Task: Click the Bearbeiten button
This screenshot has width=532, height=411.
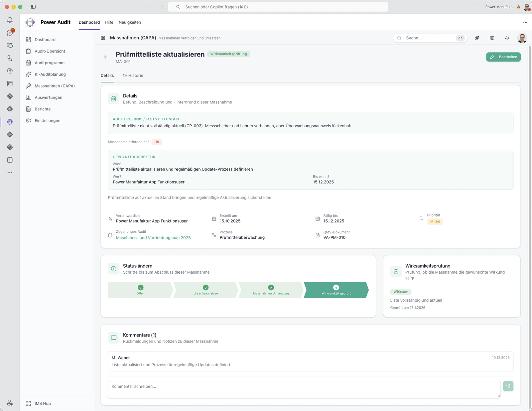Action: coord(503,57)
